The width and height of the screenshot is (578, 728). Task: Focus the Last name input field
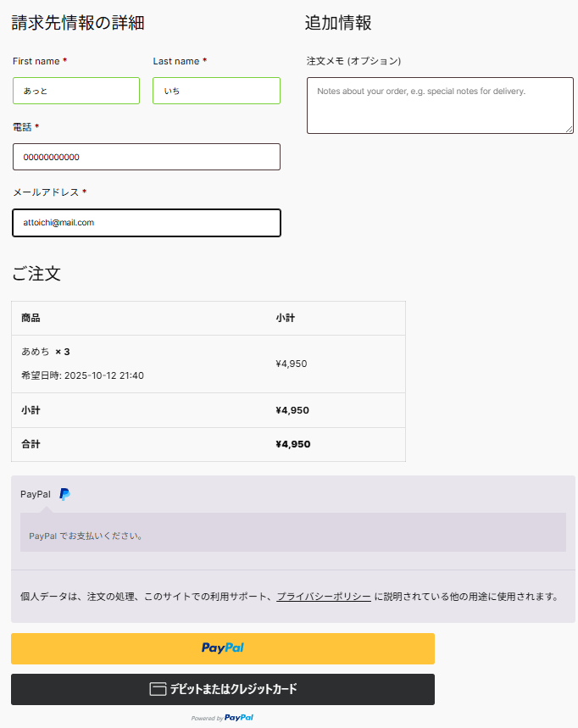pyautogui.click(x=216, y=91)
